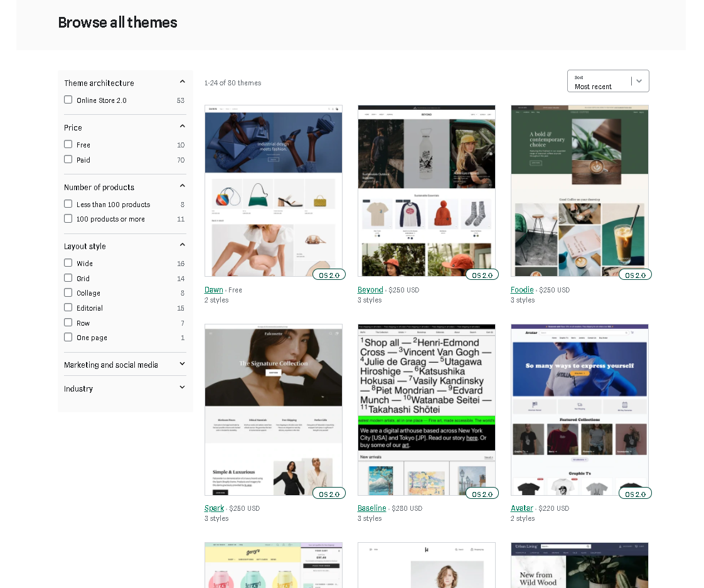704x588 pixels.
Task: Click the OS 2.0 badge on Avatar theme
Action: (x=635, y=493)
